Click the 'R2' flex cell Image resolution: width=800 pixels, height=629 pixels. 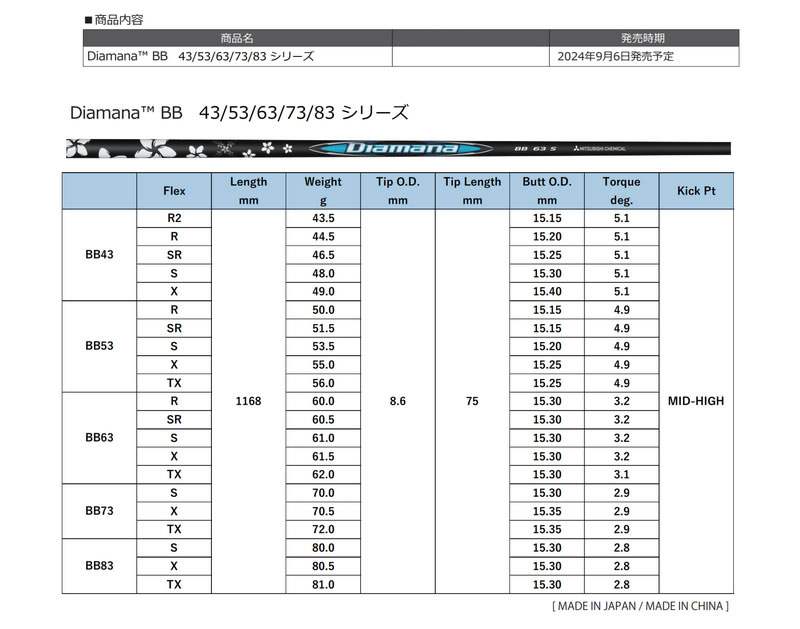(174, 218)
